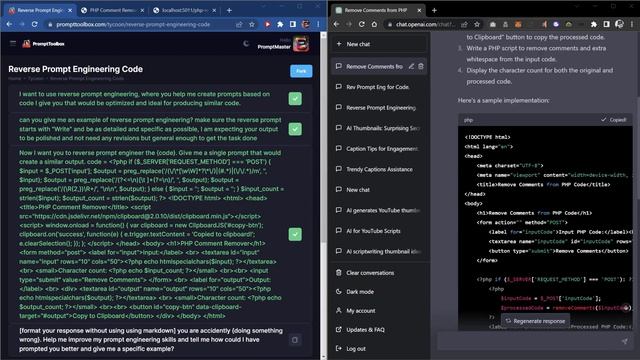This screenshot has height=360, width=640.
Task: Open 'AI generates YouTube thumb' conversation
Action: pyautogui.click(x=380, y=211)
